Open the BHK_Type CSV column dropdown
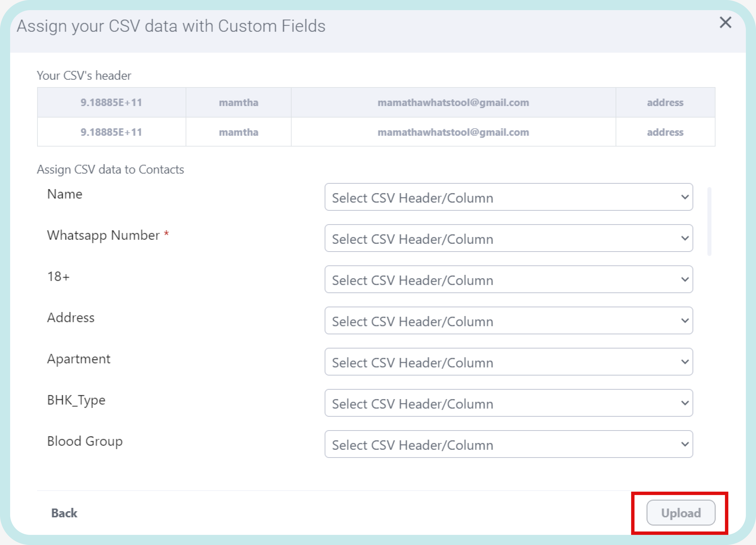The width and height of the screenshot is (756, 545). (509, 403)
